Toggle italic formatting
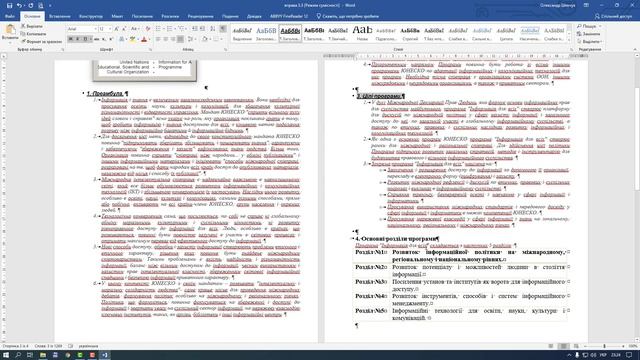640x360 pixels. point(78,39)
